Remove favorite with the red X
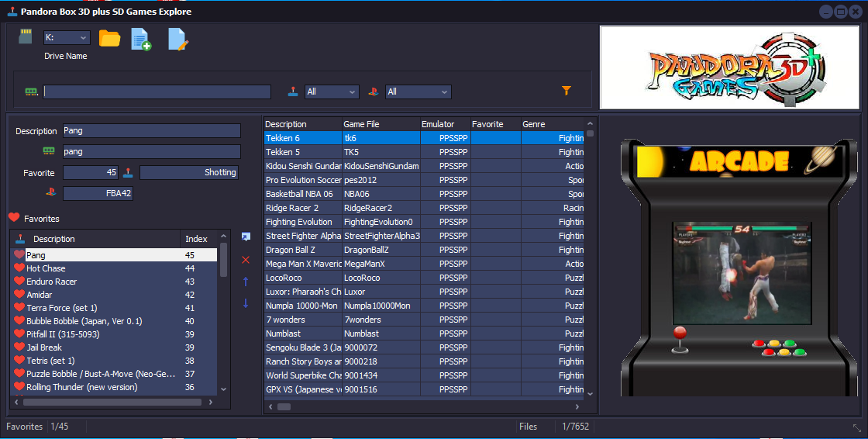This screenshot has height=439, width=868. click(x=246, y=260)
